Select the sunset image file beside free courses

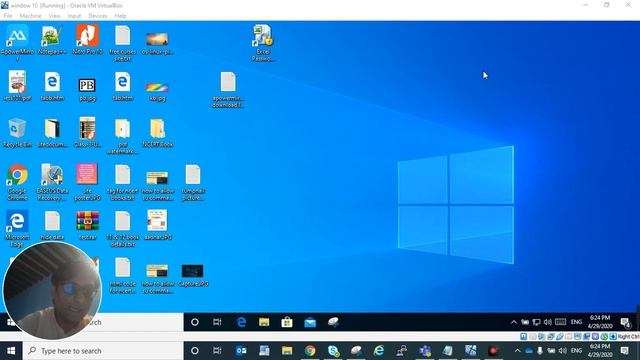point(158,43)
